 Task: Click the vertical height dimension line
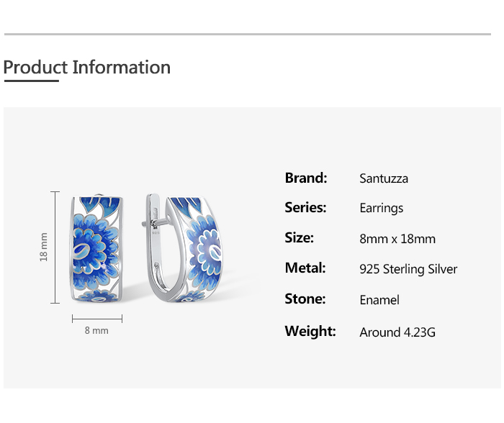pyautogui.click(x=55, y=247)
